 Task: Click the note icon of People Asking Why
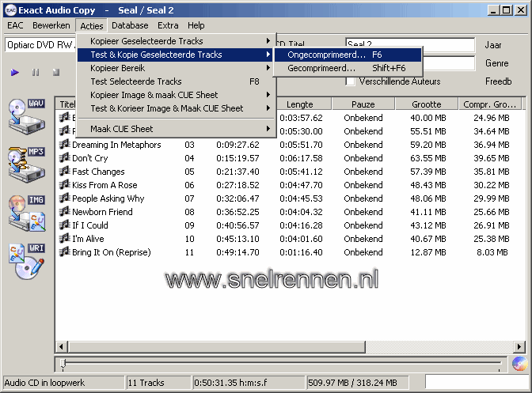[x=64, y=198]
